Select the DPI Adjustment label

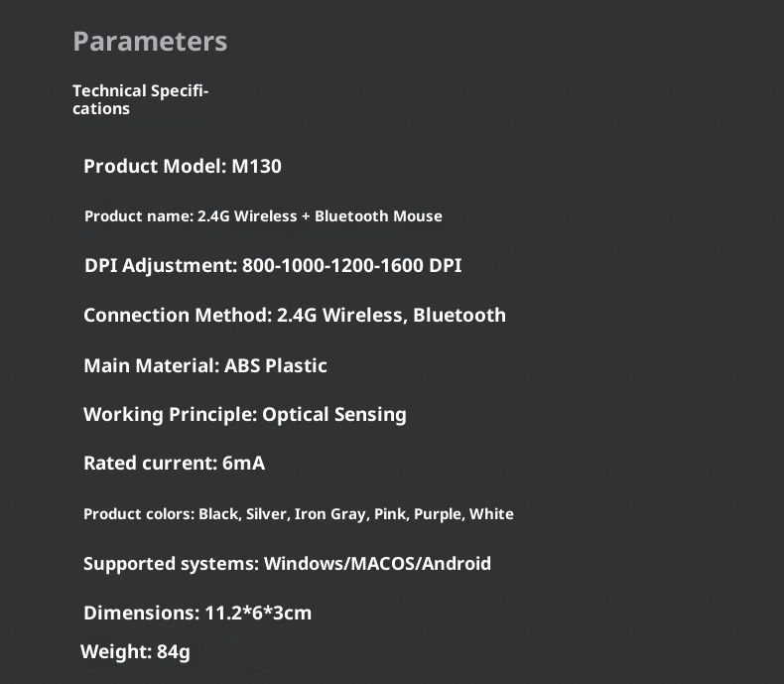point(160,266)
